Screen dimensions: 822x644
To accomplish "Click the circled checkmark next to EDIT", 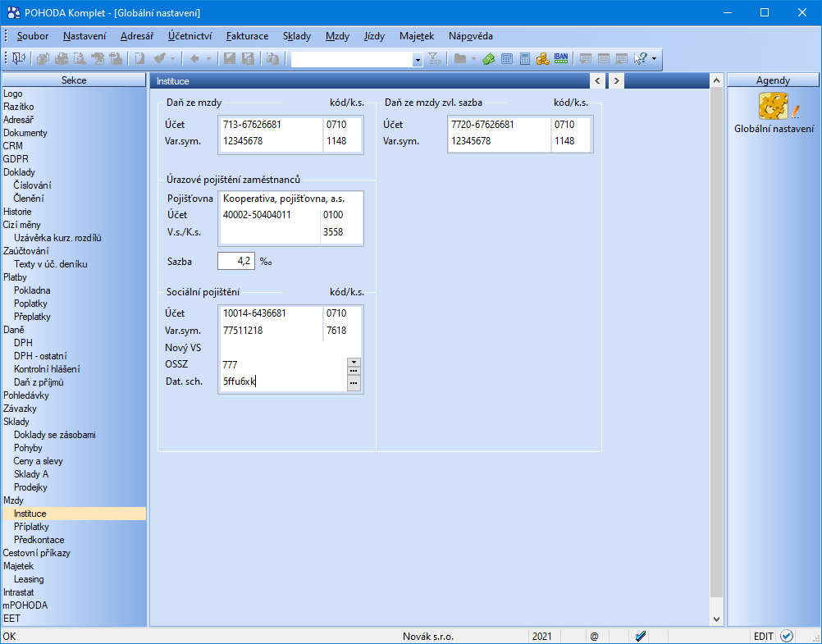I will (x=787, y=636).
